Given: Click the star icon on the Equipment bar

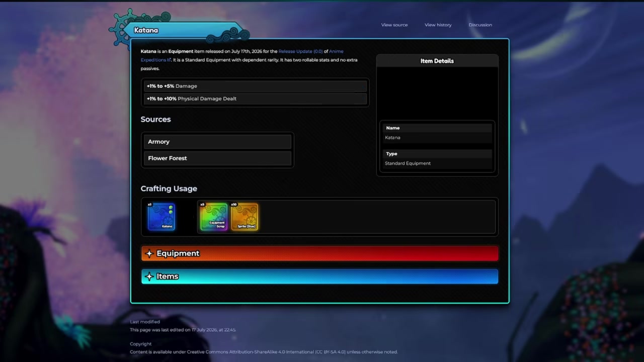Looking at the screenshot, I should 149,253.
